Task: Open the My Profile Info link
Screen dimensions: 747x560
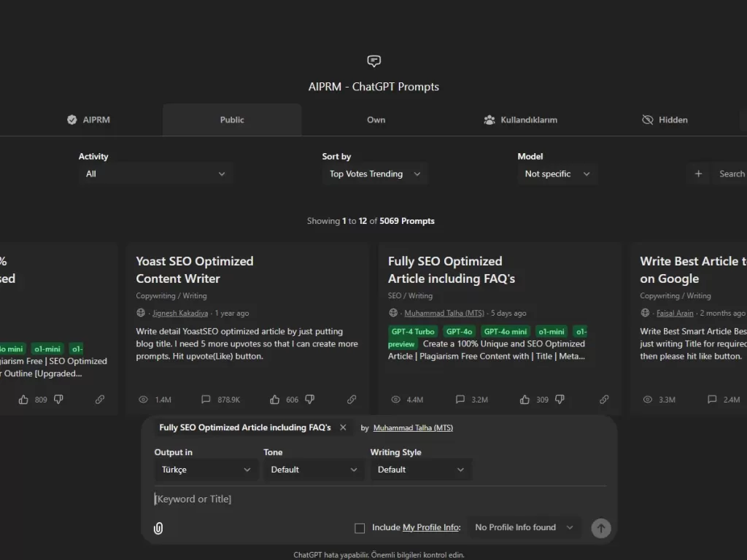Action: click(x=430, y=528)
